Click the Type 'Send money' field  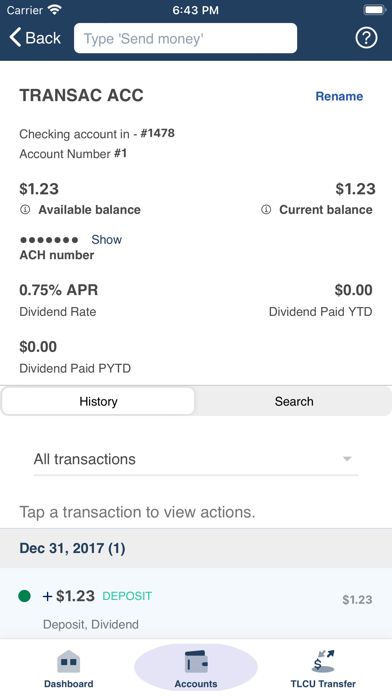186,38
